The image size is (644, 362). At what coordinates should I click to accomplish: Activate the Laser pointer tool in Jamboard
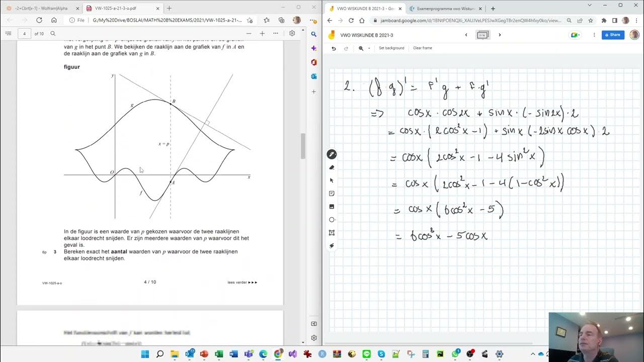pyautogui.click(x=332, y=246)
